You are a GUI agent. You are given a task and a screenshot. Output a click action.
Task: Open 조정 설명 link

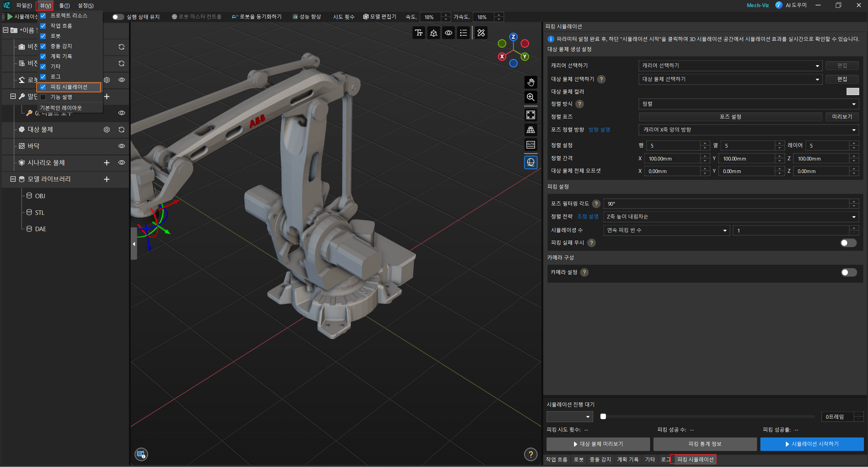(588, 217)
